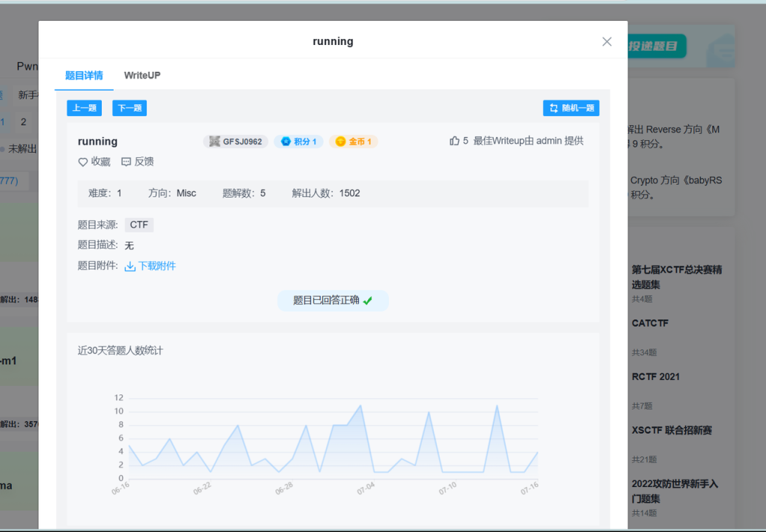Screen dimensions: 766x532
Task: Click the CTF source tag
Action: [138, 224]
